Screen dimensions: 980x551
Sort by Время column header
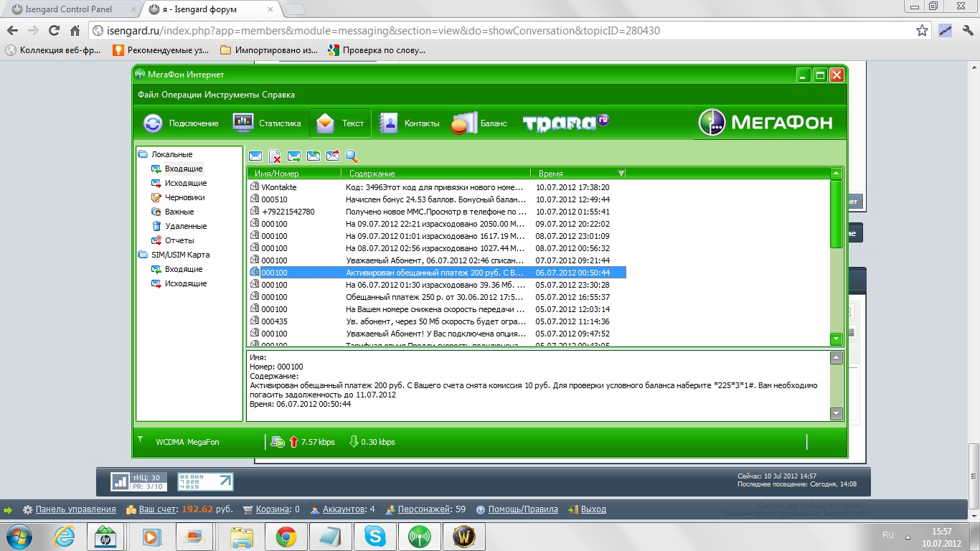(578, 174)
